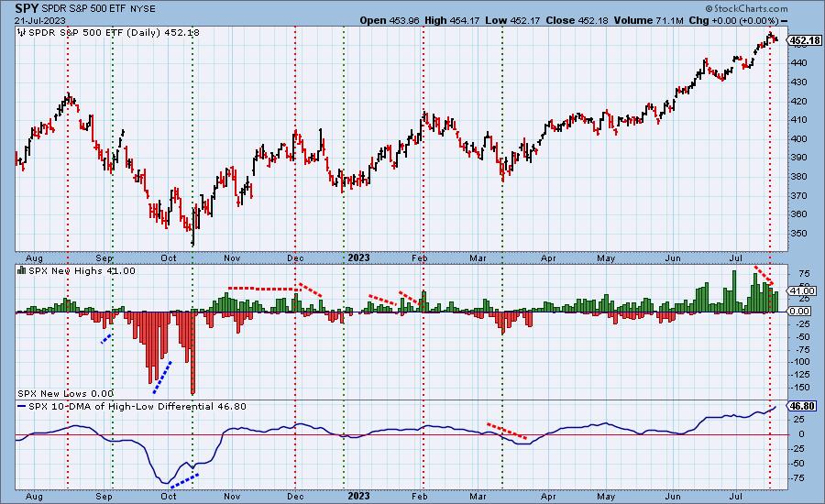
Task: Click the 440 price axis label
Action: (x=798, y=63)
